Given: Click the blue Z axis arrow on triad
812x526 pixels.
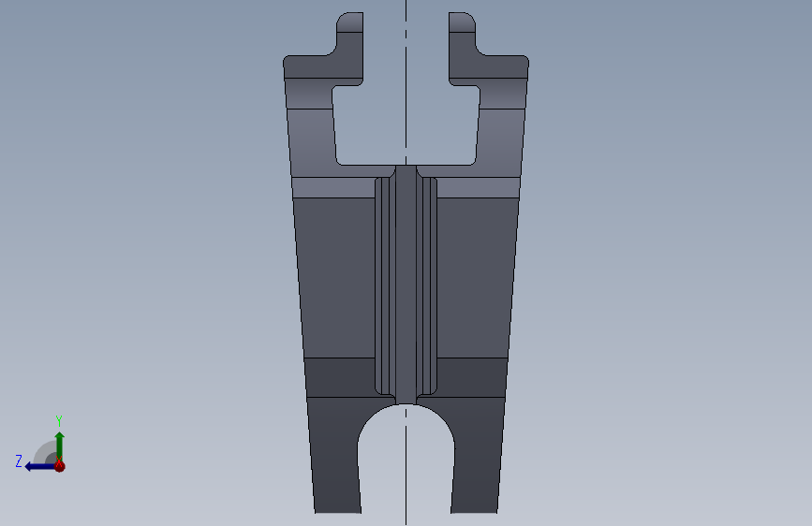Looking at the screenshot, I should coord(39,467).
